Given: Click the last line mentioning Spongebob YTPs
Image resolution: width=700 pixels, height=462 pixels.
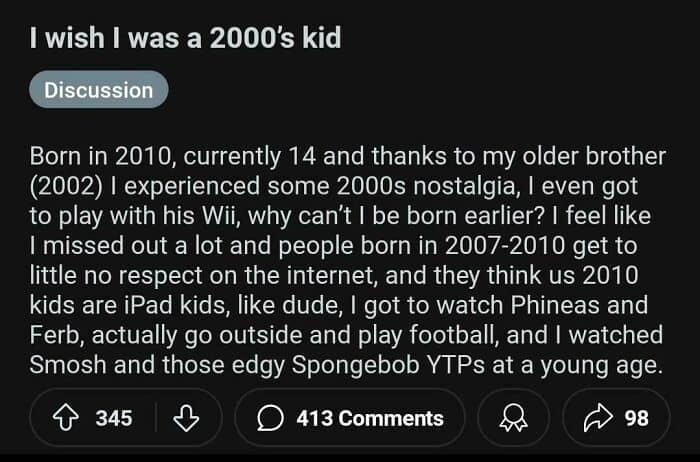Looking at the screenshot, I should 346,365.
